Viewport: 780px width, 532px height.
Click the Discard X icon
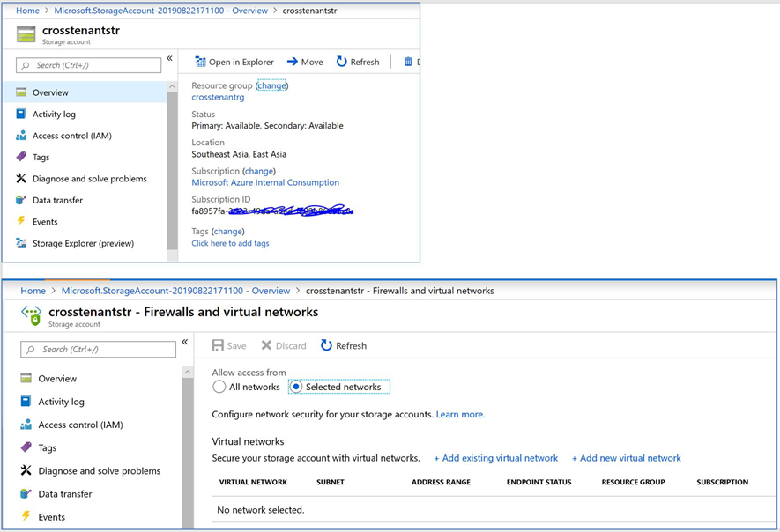[x=267, y=346]
